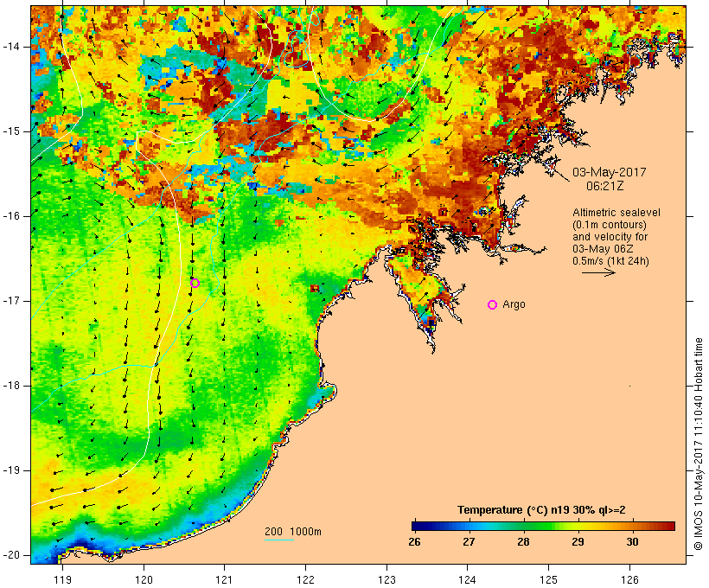Click longitude axis label 124
The height and width of the screenshot is (588, 709).
468,579
